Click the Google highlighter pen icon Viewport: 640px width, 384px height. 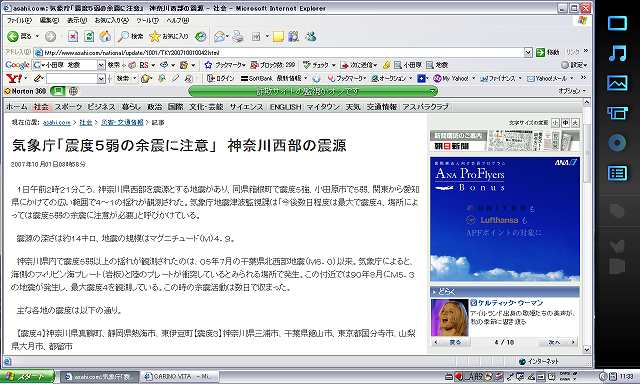pos(386,65)
